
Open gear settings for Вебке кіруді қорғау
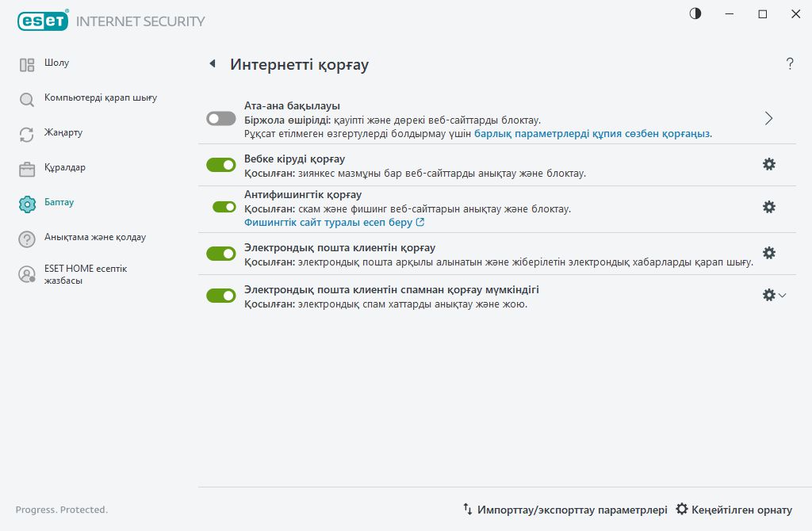coord(768,164)
